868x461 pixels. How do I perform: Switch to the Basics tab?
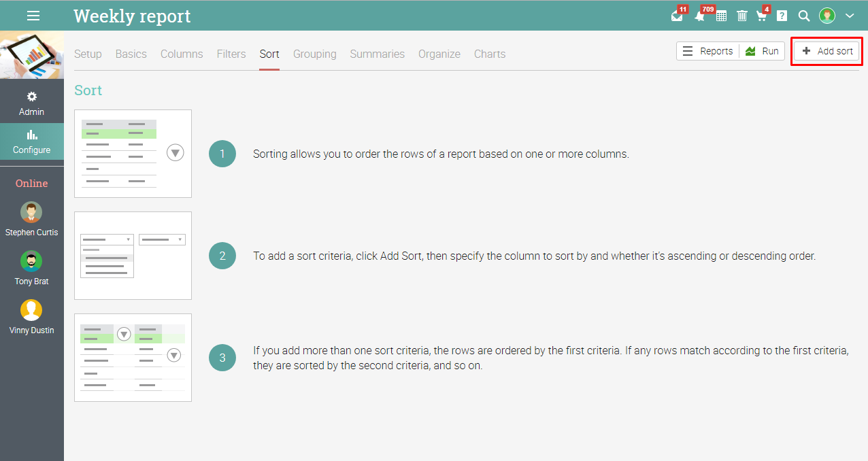click(131, 54)
